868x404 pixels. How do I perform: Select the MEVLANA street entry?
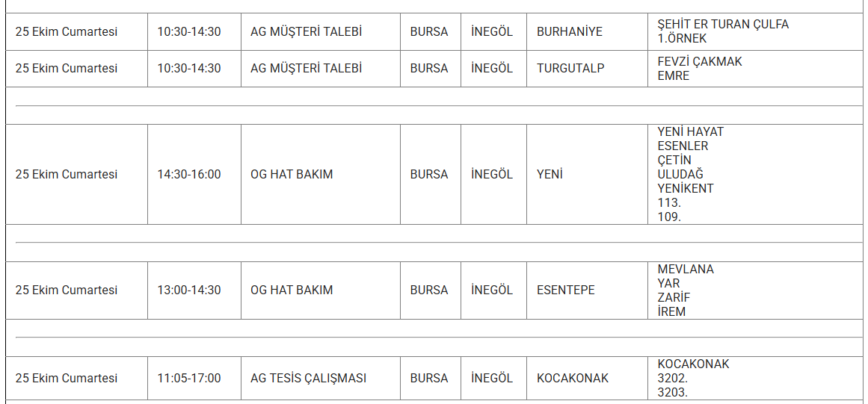pyautogui.click(x=686, y=269)
